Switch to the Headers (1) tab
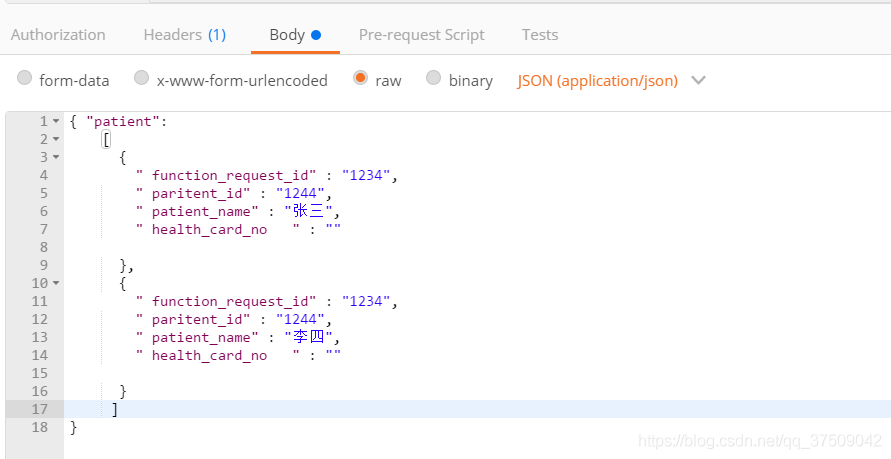Screen dimensions: 891x459 pyautogui.click(x=185, y=35)
